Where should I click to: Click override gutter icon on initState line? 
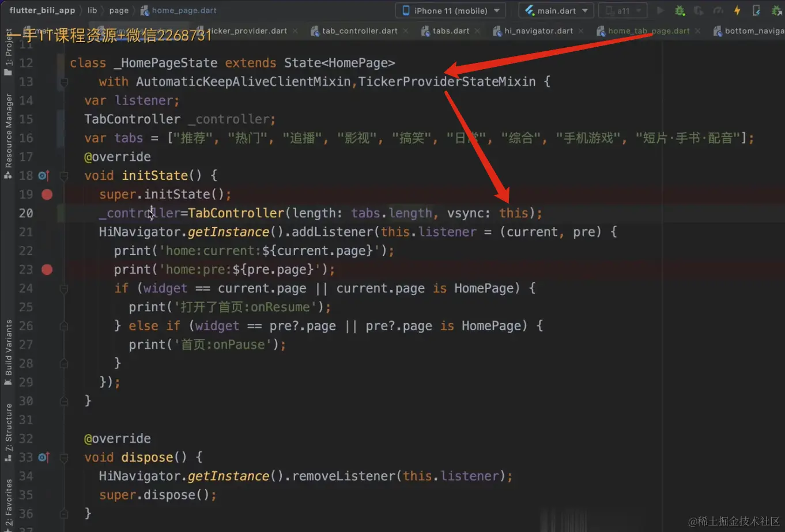[x=44, y=175]
